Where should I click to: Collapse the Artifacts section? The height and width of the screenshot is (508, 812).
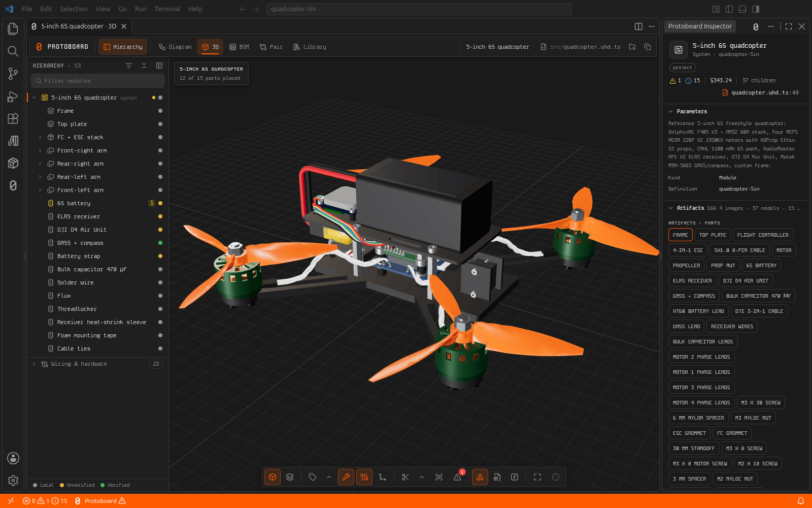pyautogui.click(x=671, y=208)
